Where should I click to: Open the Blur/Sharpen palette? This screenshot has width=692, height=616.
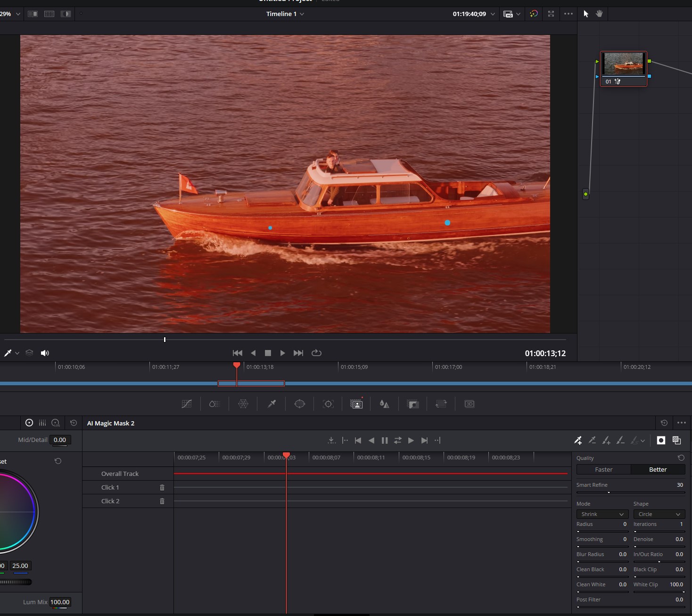385,404
